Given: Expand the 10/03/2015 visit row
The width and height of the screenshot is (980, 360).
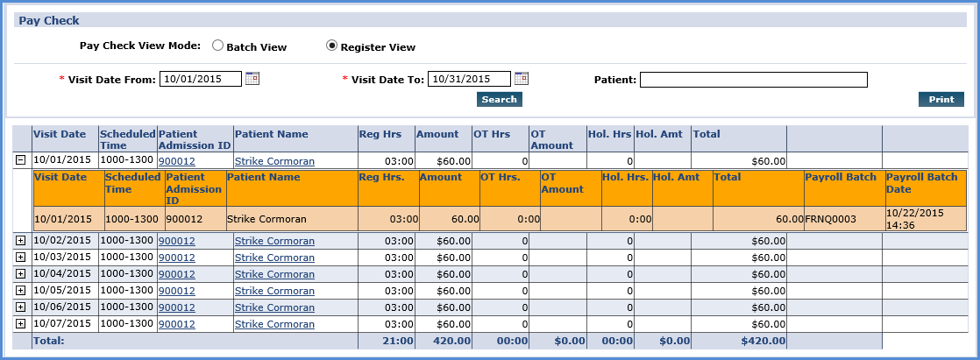Looking at the screenshot, I should (20, 257).
